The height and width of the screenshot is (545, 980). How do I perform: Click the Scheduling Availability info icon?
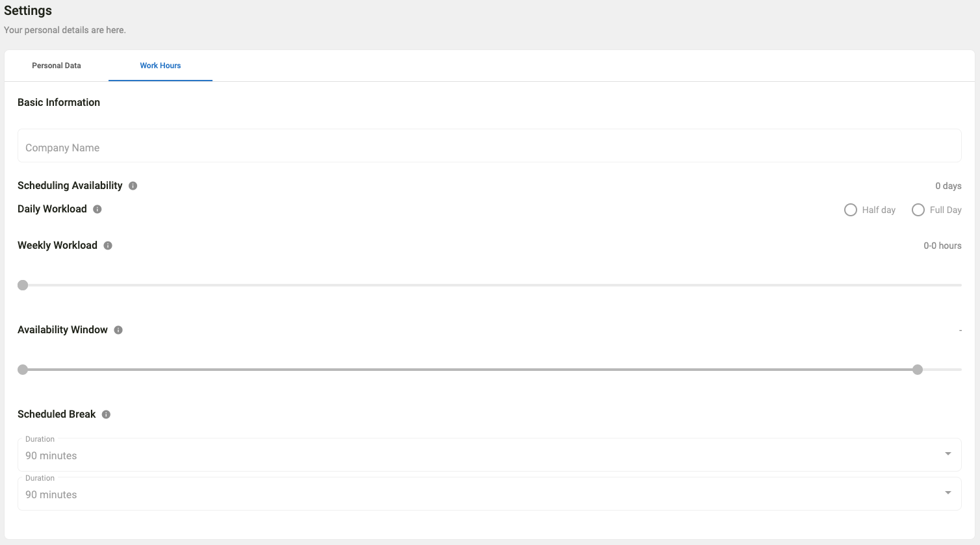[133, 186]
